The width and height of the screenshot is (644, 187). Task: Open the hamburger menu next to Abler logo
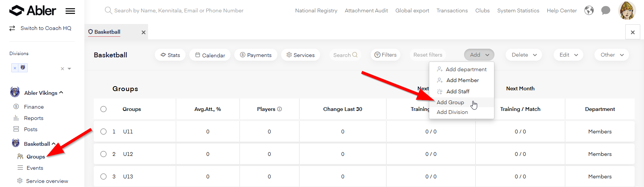point(70,11)
